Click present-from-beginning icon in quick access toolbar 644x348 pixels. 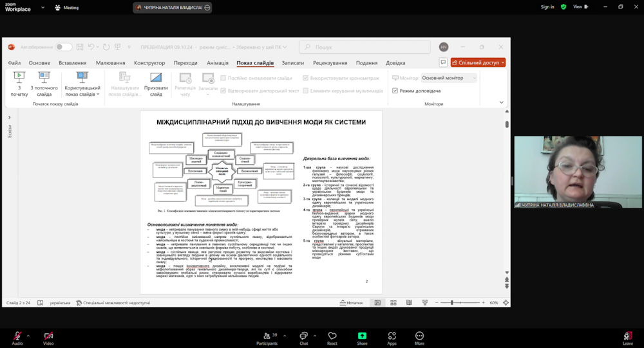[x=117, y=47]
